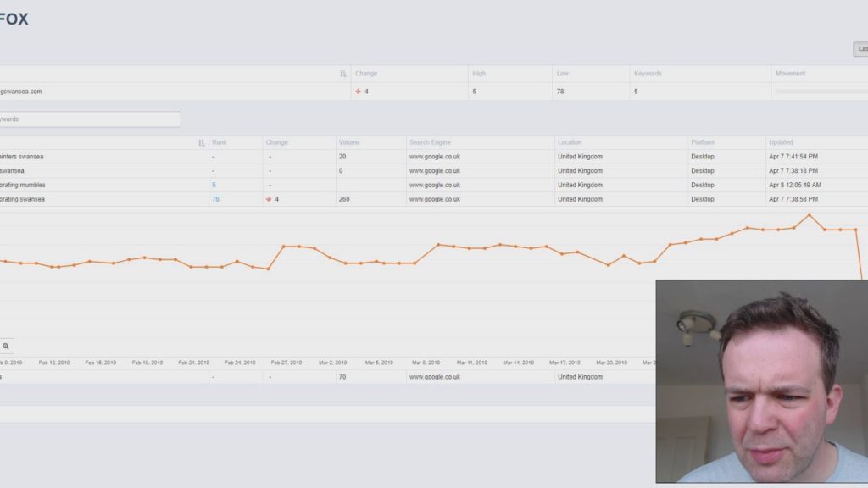Click the sort icon in domain header
The image size is (868, 488).
[342, 74]
